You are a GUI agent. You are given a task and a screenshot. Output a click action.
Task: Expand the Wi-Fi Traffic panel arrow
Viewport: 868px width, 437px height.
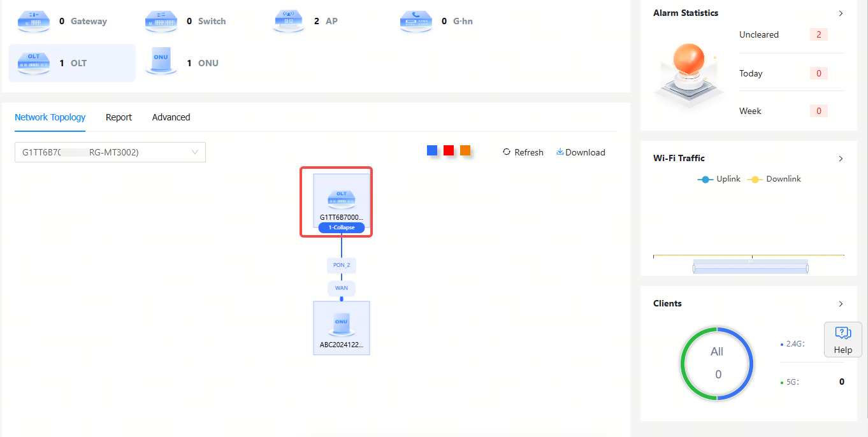841,159
